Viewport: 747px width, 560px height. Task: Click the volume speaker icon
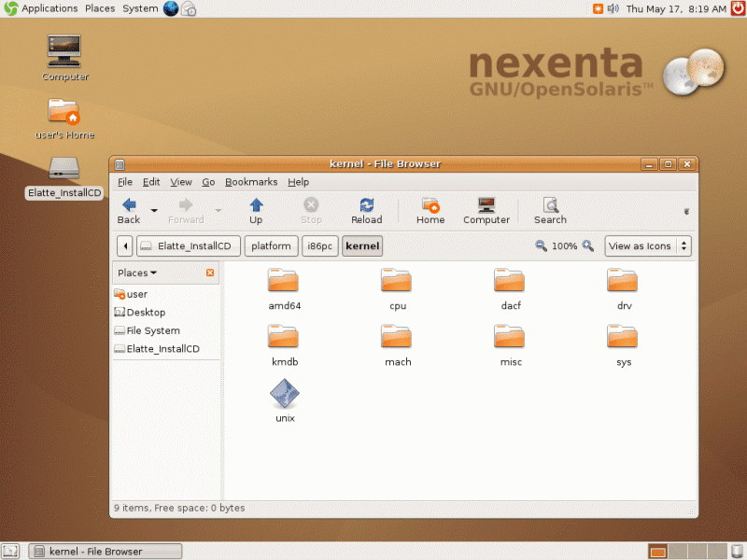613,8
